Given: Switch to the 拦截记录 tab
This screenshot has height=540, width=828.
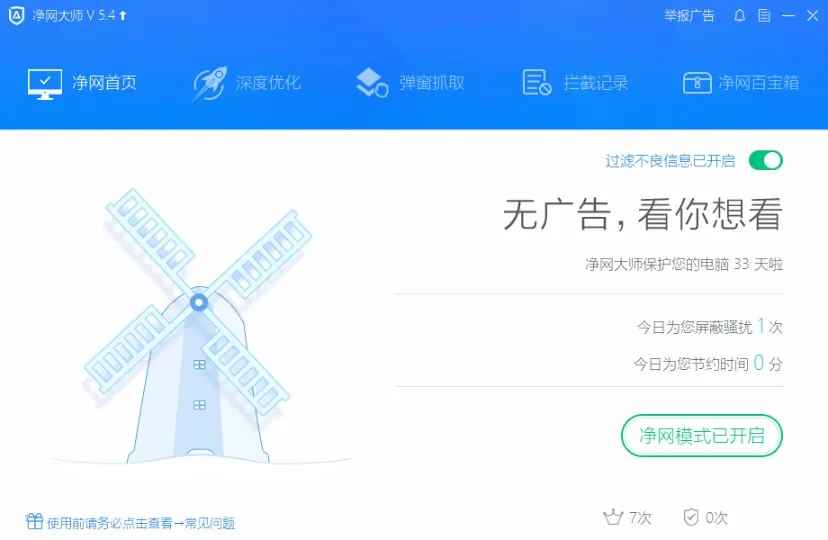Looking at the screenshot, I should pos(575,83).
